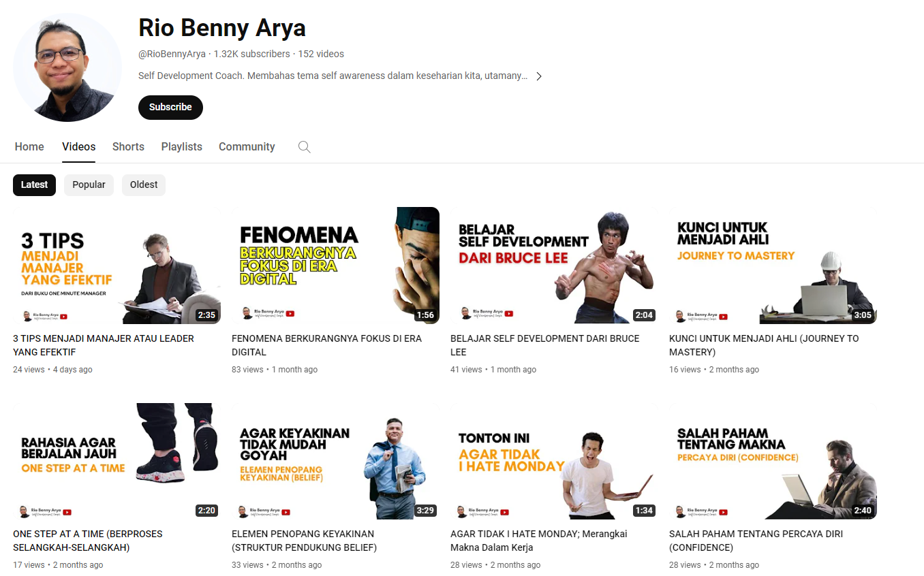This screenshot has width=924, height=576.
Task: Click the channel search magnifier icon
Action: [305, 147]
